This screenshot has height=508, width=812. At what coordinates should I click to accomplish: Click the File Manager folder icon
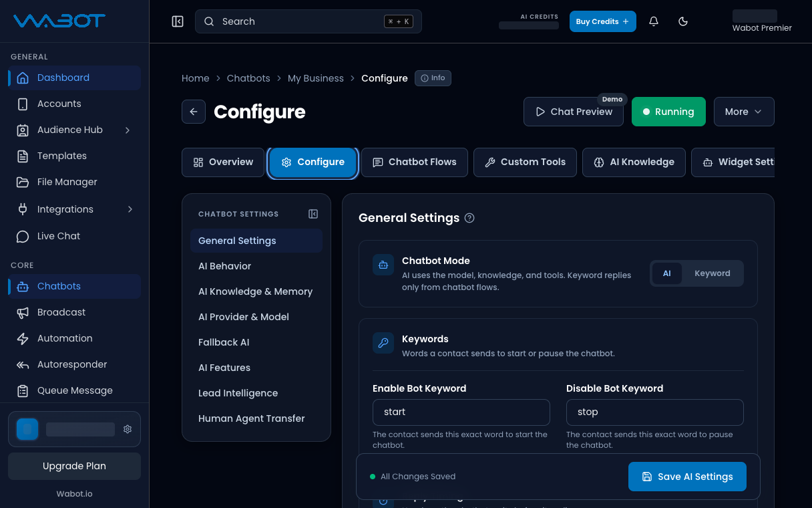coord(23,182)
